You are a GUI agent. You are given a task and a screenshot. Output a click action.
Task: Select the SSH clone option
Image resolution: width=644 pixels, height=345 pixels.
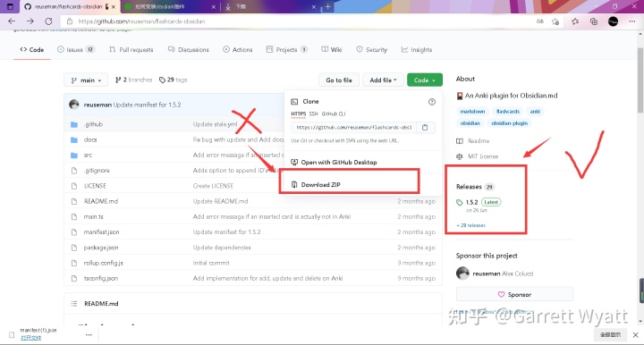click(x=313, y=114)
